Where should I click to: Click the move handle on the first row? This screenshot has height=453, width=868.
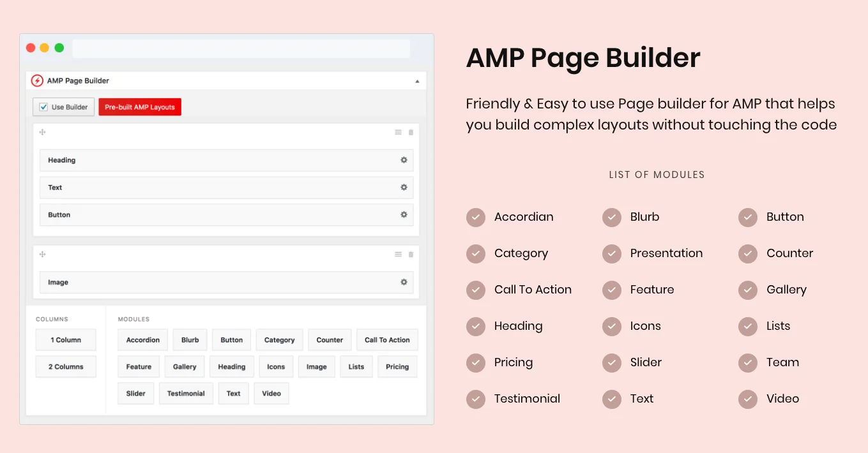(x=42, y=132)
